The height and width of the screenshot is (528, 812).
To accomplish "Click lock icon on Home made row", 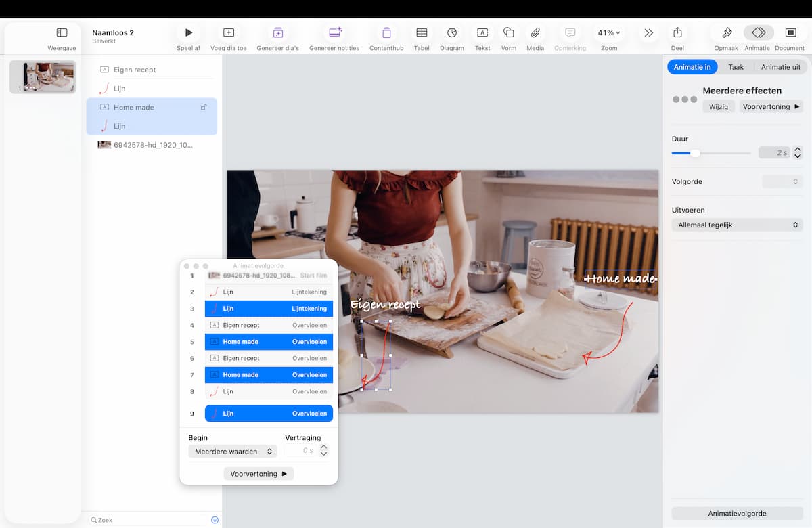I will point(204,107).
